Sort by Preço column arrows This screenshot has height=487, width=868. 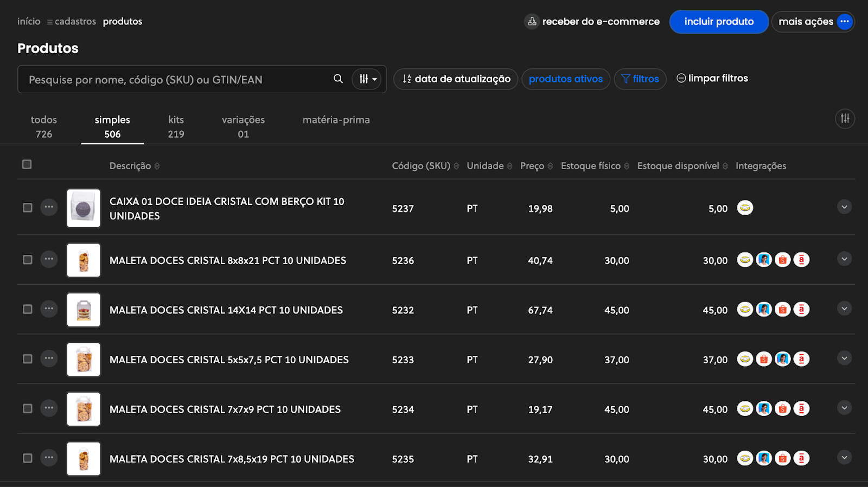click(x=550, y=166)
